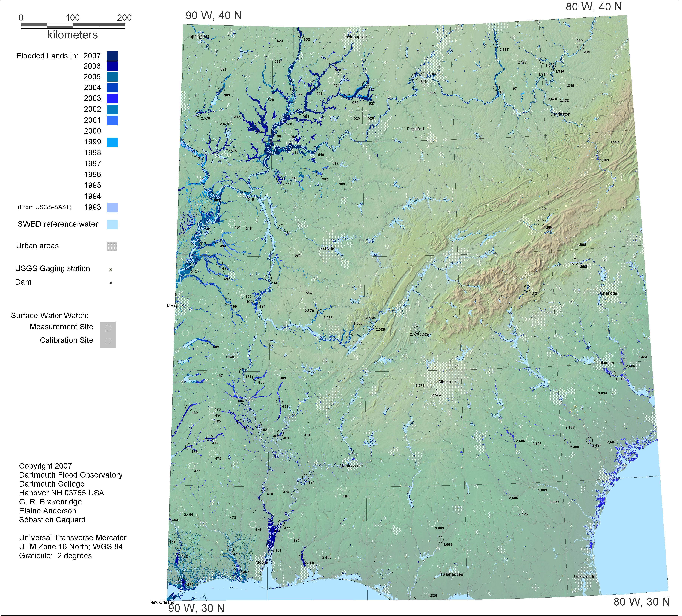Click the USGS Gaging station cross symbol
682x616 pixels.
coord(111,269)
